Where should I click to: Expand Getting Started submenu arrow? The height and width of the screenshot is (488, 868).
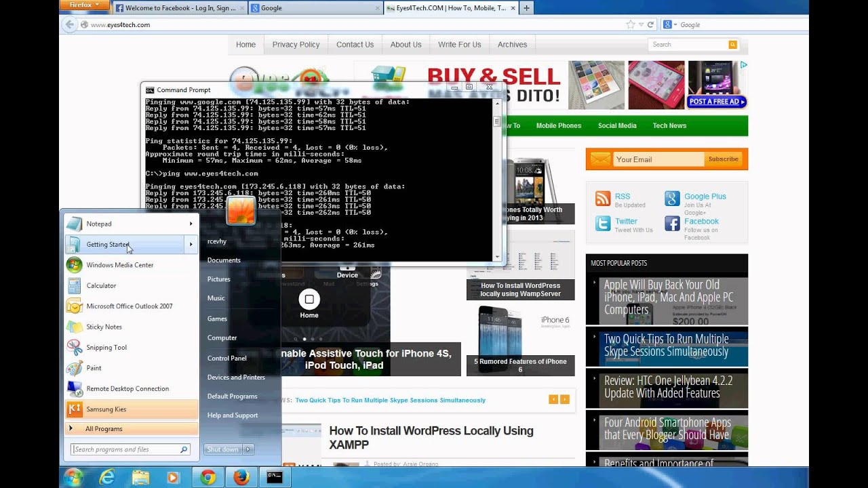(x=191, y=244)
